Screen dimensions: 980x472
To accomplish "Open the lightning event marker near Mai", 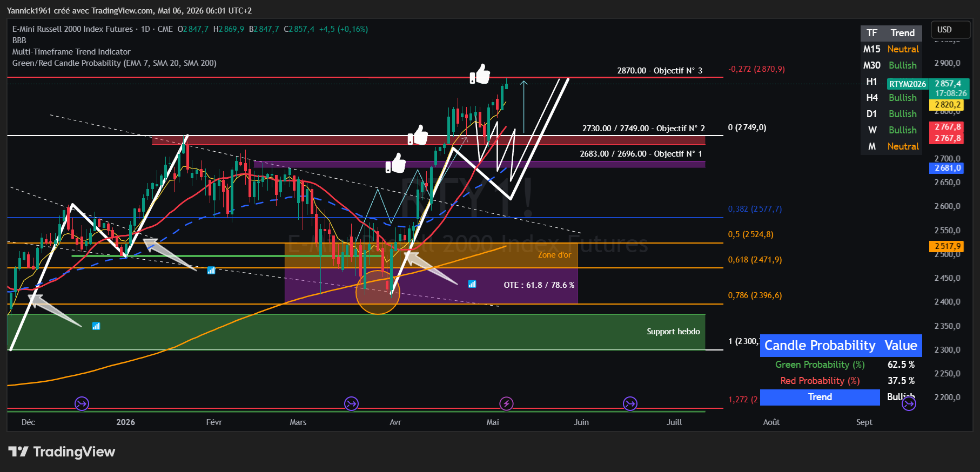I will click(x=506, y=403).
